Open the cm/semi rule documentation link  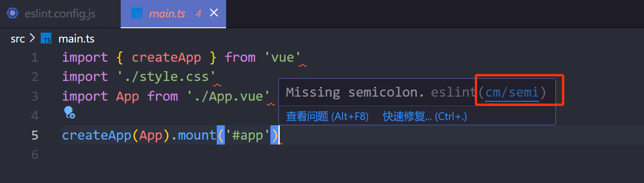coord(512,93)
